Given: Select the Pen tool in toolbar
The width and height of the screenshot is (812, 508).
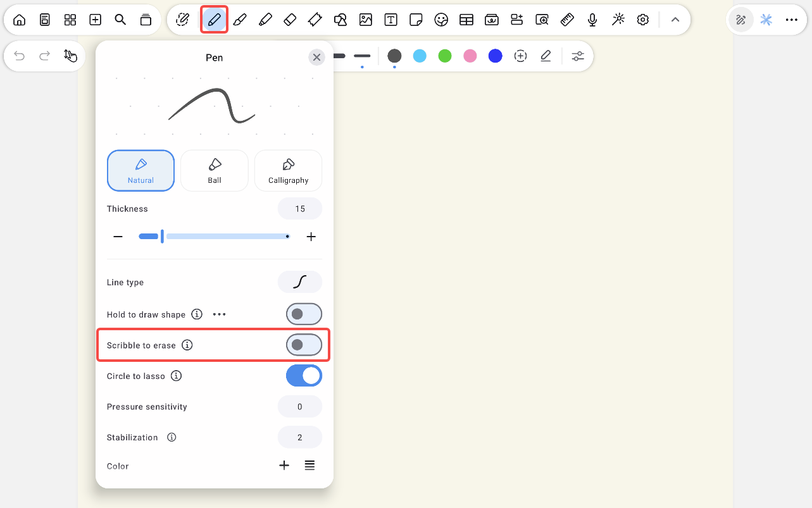Looking at the screenshot, I should (x=215, y=20).
